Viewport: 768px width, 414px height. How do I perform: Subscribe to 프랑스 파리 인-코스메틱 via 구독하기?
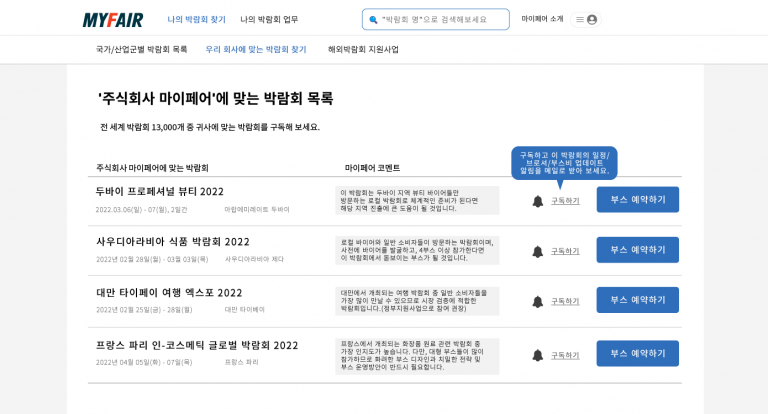coord(565,355)
